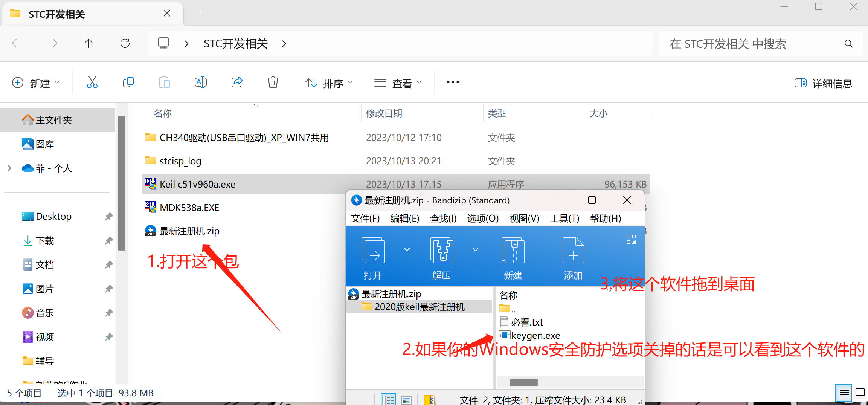Viewport: 868px width, 405px height.
Task: Open the dropdown arrow next to Bandizip 解压
Action: 476,250
